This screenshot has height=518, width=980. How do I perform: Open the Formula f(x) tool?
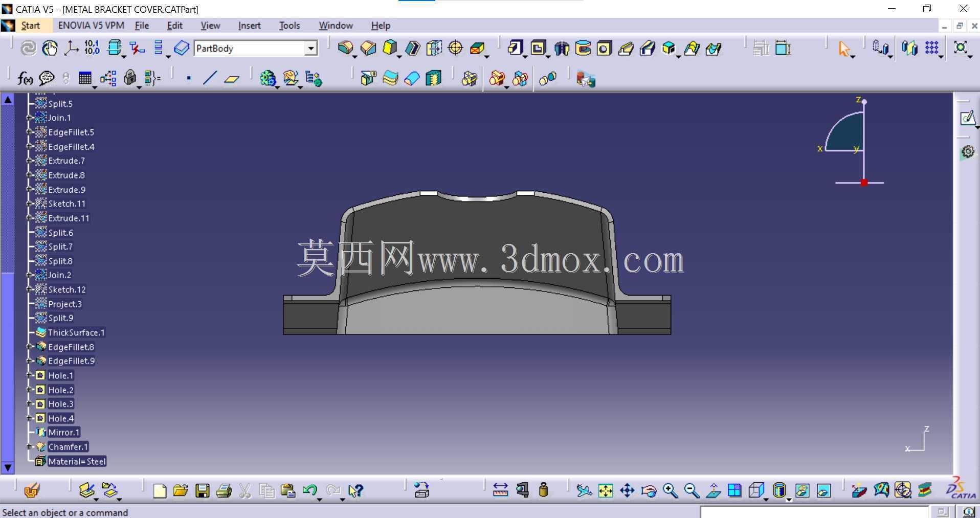click(x=25, y=78)
